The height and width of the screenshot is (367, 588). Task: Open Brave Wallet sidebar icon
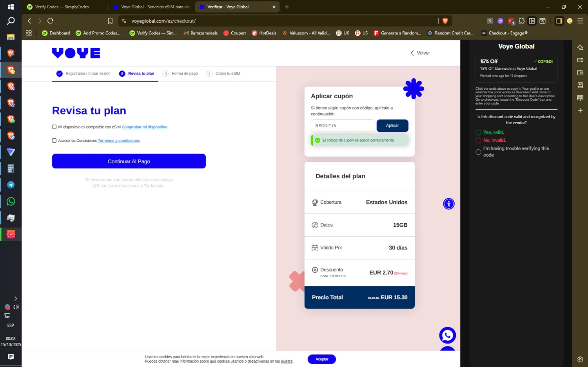[580, 72]
